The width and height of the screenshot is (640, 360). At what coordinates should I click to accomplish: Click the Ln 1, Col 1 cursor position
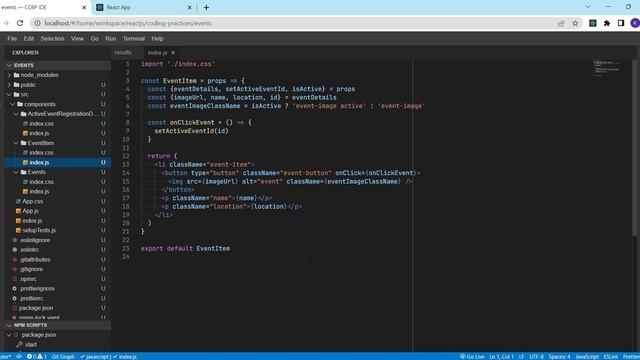point(501,356)
